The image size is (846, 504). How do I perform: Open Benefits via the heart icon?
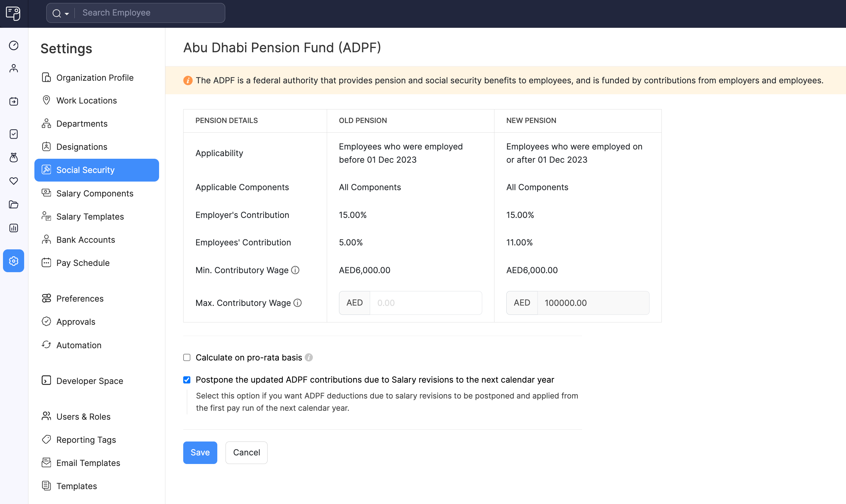point(14,181)
